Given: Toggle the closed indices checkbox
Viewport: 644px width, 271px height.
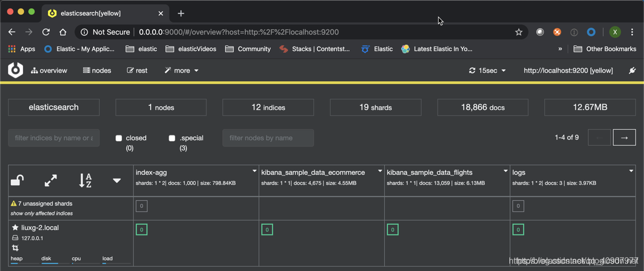Looking at the screenshot, I should (x=119, y=138).
